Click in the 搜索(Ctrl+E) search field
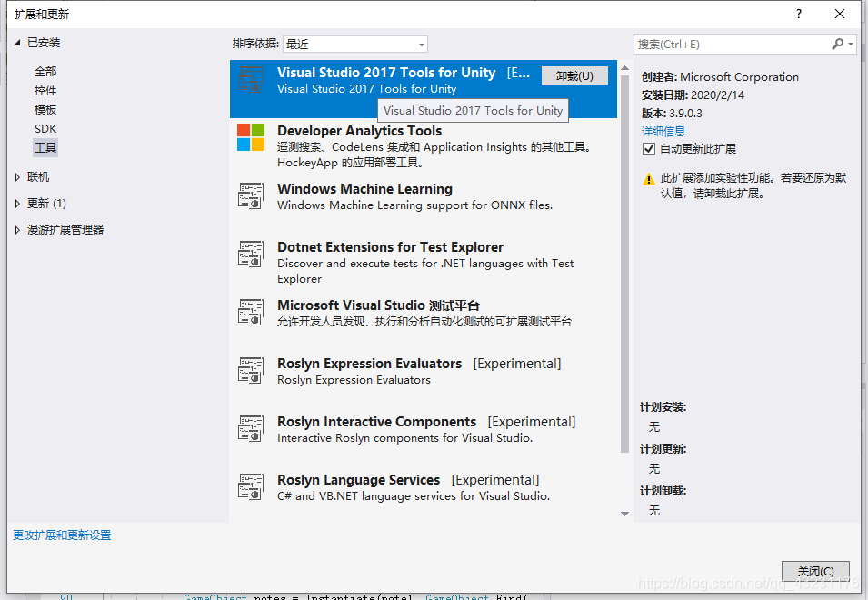 pos(731,44)
